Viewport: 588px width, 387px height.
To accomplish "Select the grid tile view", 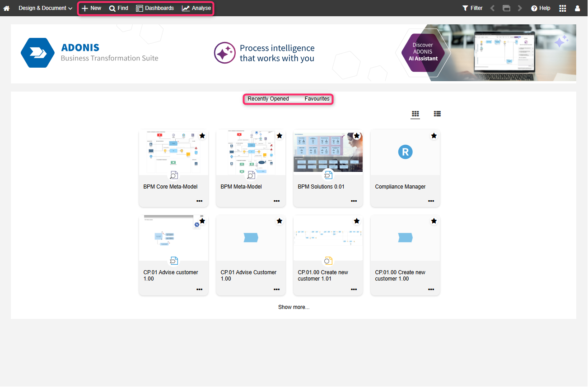I will click(415, 114).
